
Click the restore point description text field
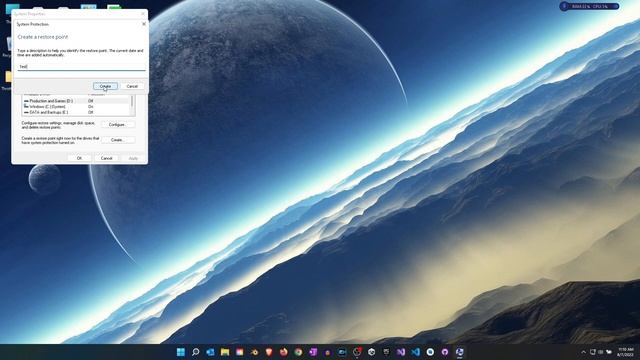pos(81,66)
